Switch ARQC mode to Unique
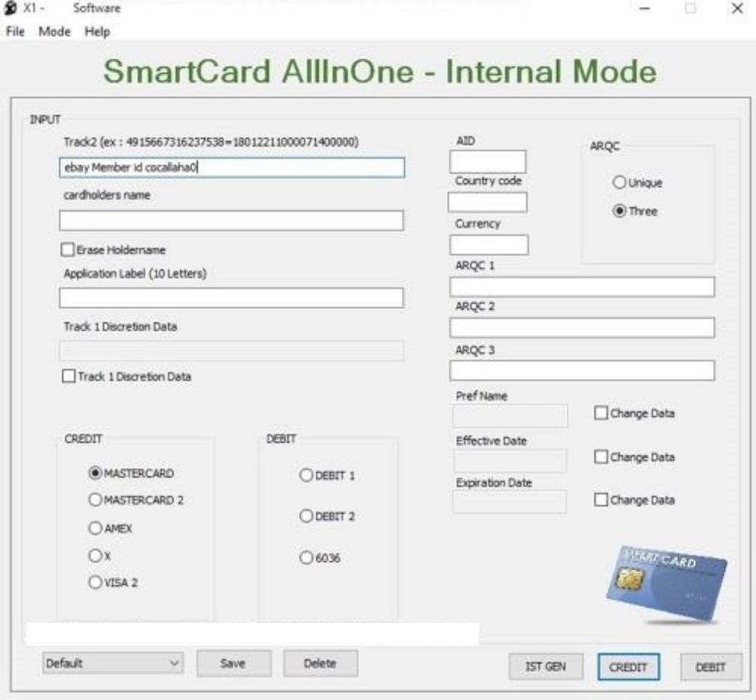 (x=620, y=182)
